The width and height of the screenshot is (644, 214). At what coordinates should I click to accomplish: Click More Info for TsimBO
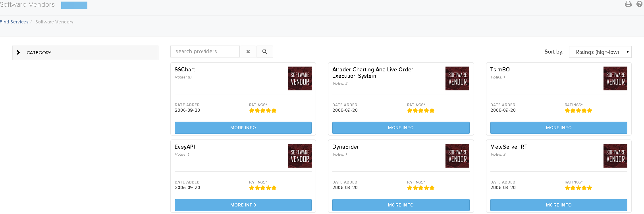559,128
